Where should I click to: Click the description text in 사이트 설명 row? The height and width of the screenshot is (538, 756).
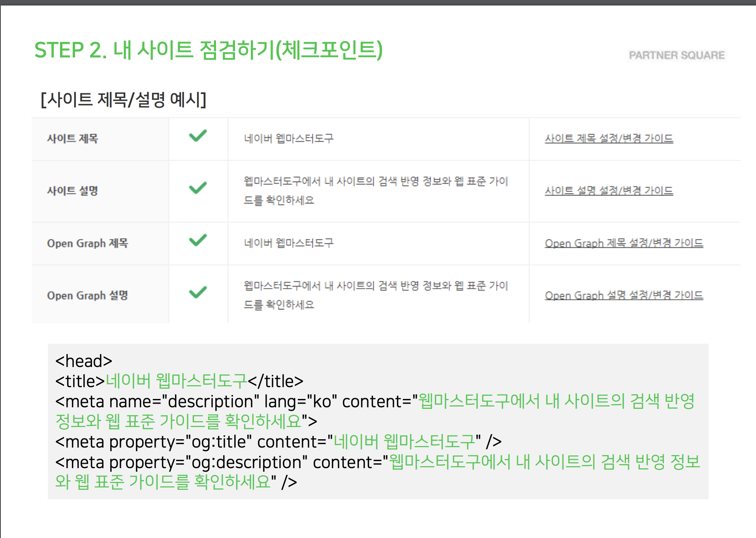[376, 191]
